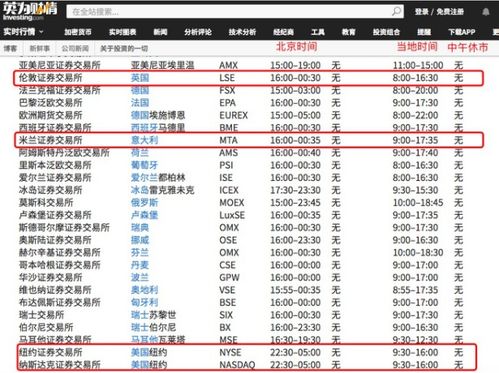
Task: Open the 瑞典 country link
Action: (140, 228)
